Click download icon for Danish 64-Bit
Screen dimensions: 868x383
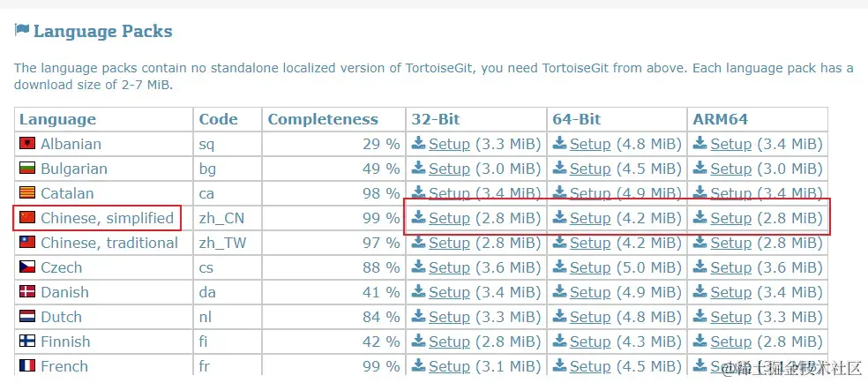[559, 291]
